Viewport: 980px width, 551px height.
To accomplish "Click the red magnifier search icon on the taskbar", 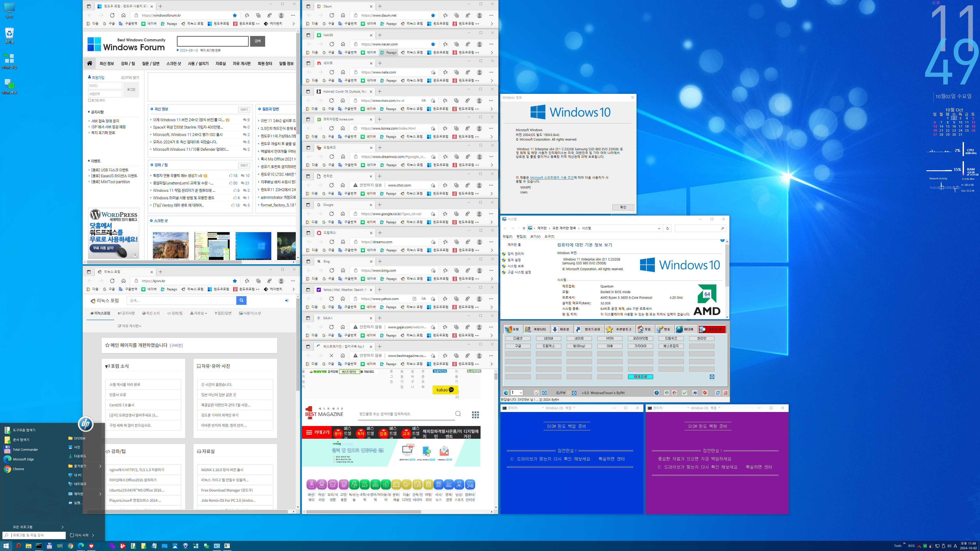I will 18,546.
